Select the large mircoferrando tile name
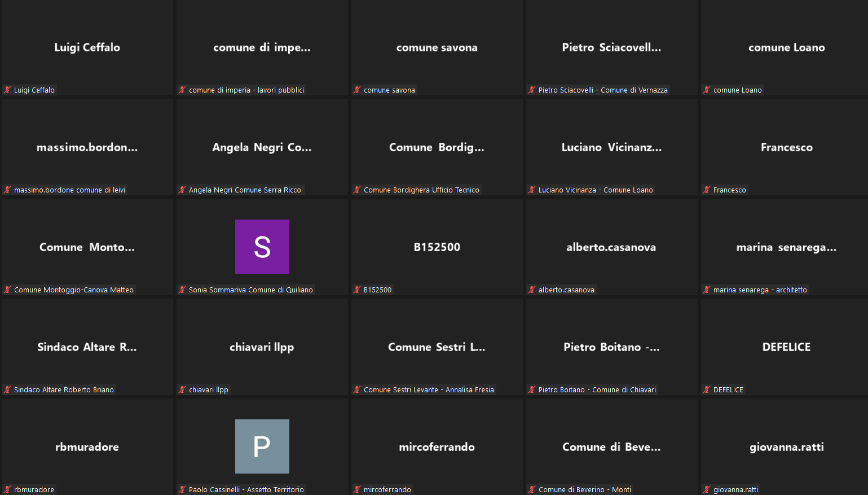The image size is (868, 495). [x=437, y=447]
